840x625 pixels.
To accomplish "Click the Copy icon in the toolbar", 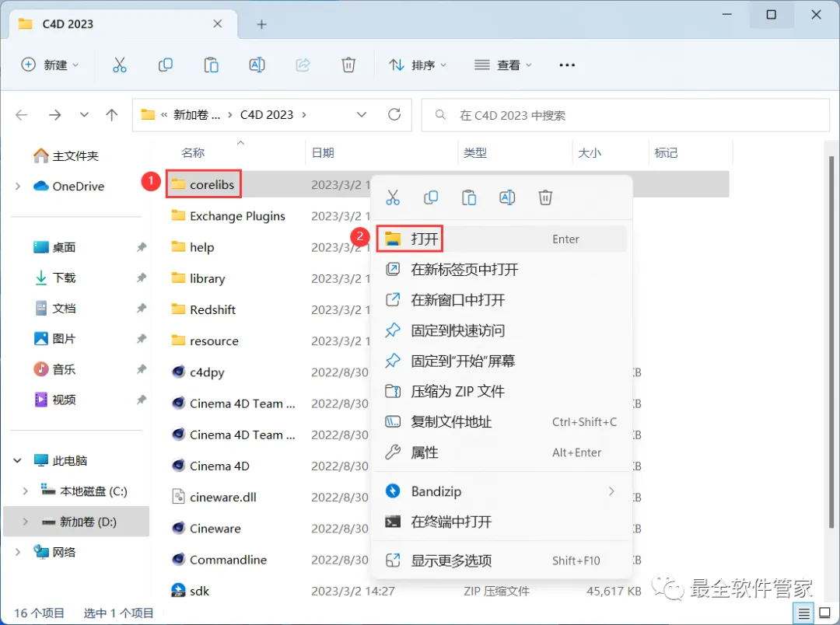I will pyautogui.click(x=166, y=65).
